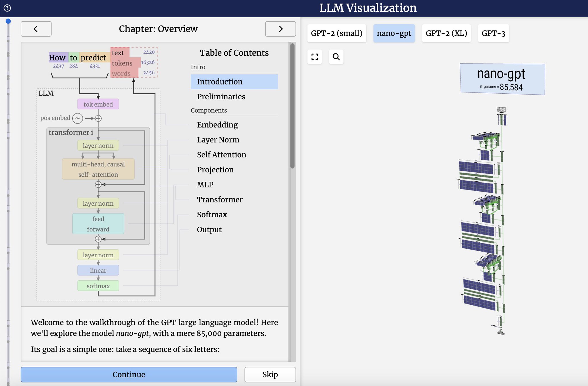Click the blue progress marker on left timeline
588x386 pixels.
[8, 21]
